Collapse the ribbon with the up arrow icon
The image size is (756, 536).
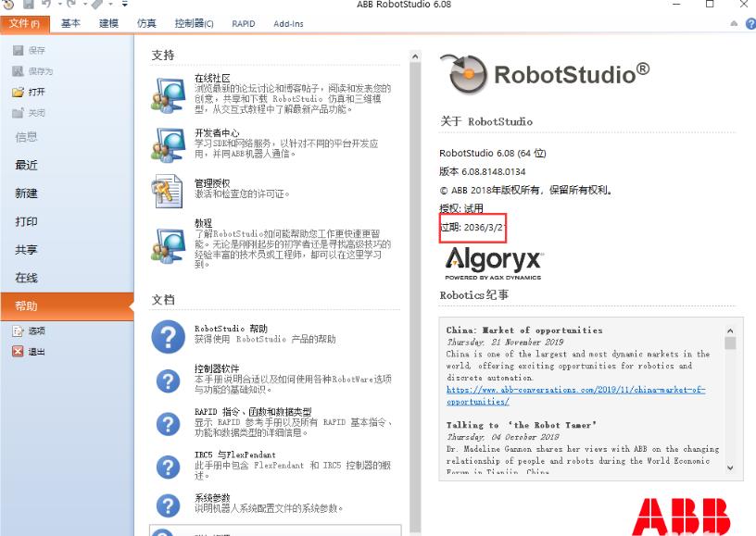point(735,23)
